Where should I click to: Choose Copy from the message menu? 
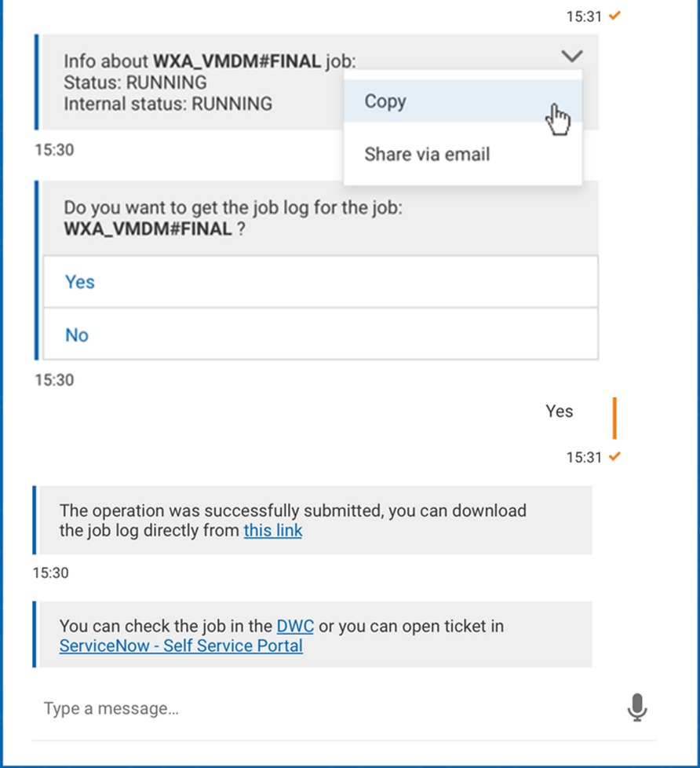[x=385, y=101]
